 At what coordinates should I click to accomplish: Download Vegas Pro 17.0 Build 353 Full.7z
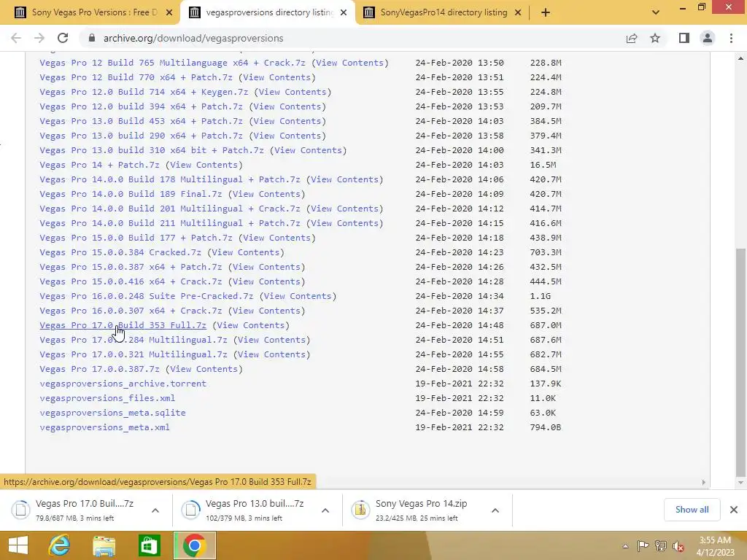(x=123, y=325)
